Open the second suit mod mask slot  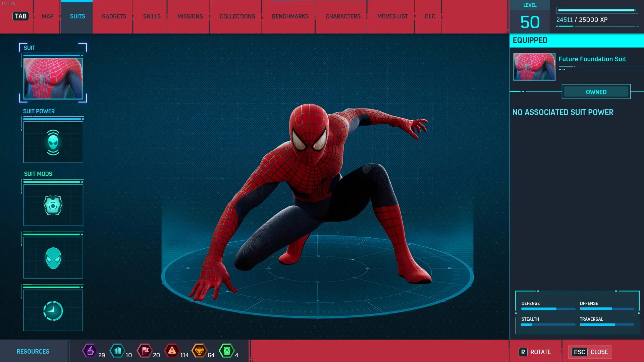point(53,258)
